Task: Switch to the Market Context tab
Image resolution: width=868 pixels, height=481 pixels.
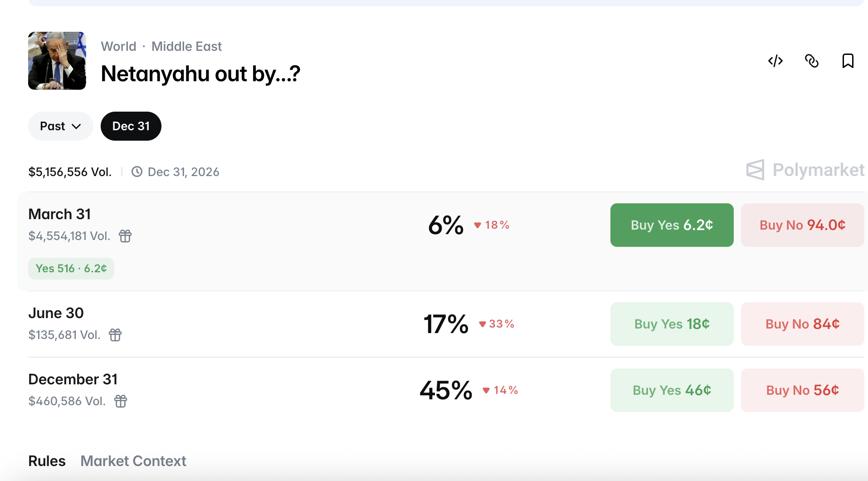Action: pyautogui.click(x=133, y=461)
